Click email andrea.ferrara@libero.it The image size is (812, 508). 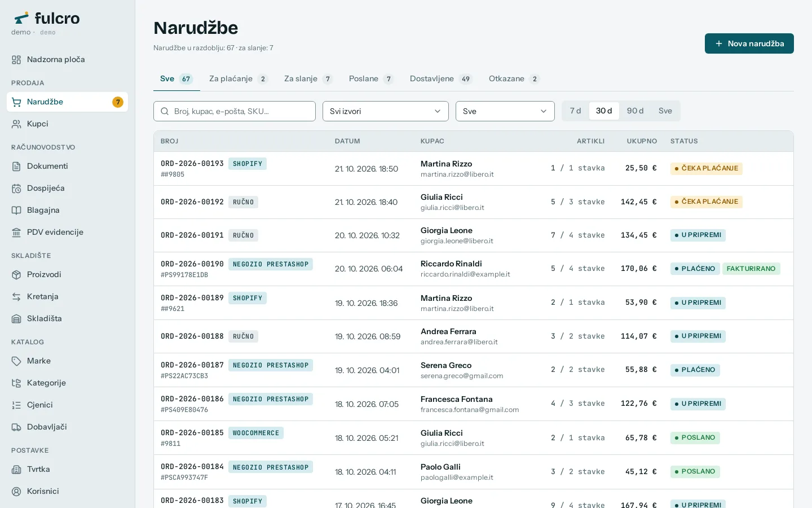tap(459, 342)
